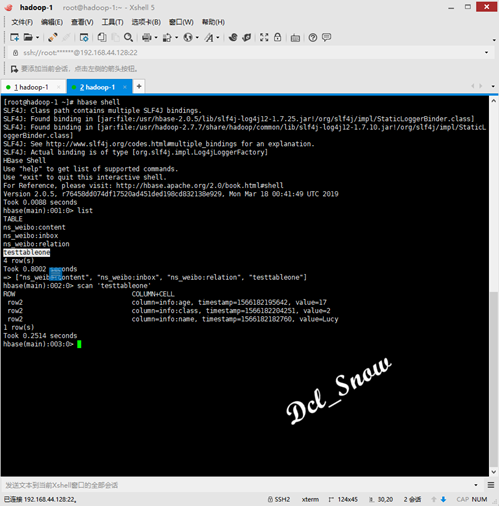Expand the compose bar target dropdown

click(476, 485)
